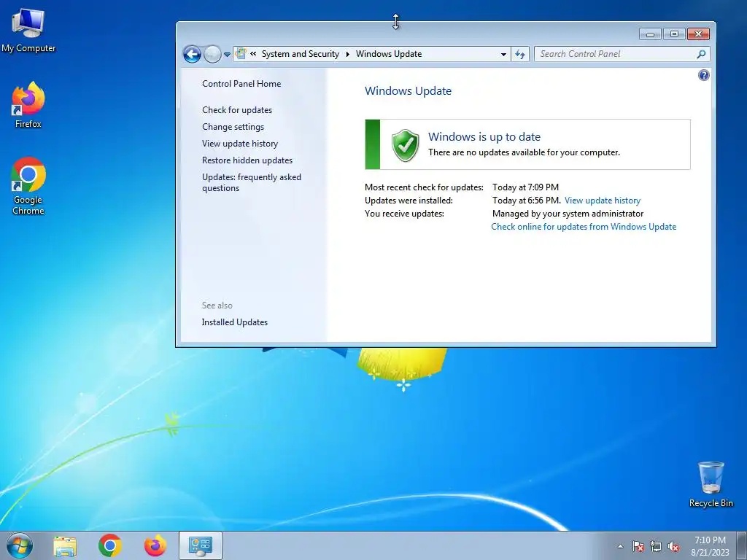Viewport: 747px width, 560px height.
Task: Click the greyed-out Forward arrow button
Action: point(212,54)
